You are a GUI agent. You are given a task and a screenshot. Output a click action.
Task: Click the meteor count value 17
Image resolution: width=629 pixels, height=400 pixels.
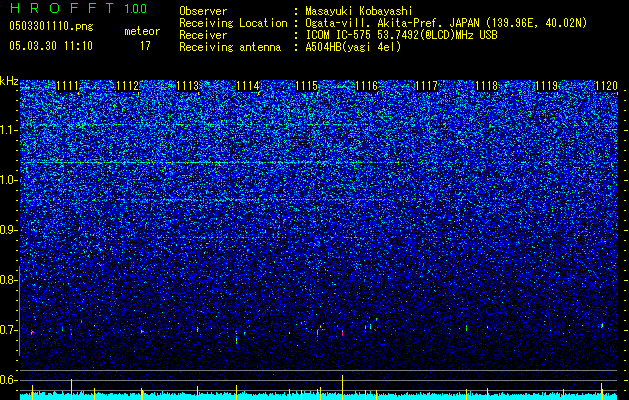pos(145,46)
